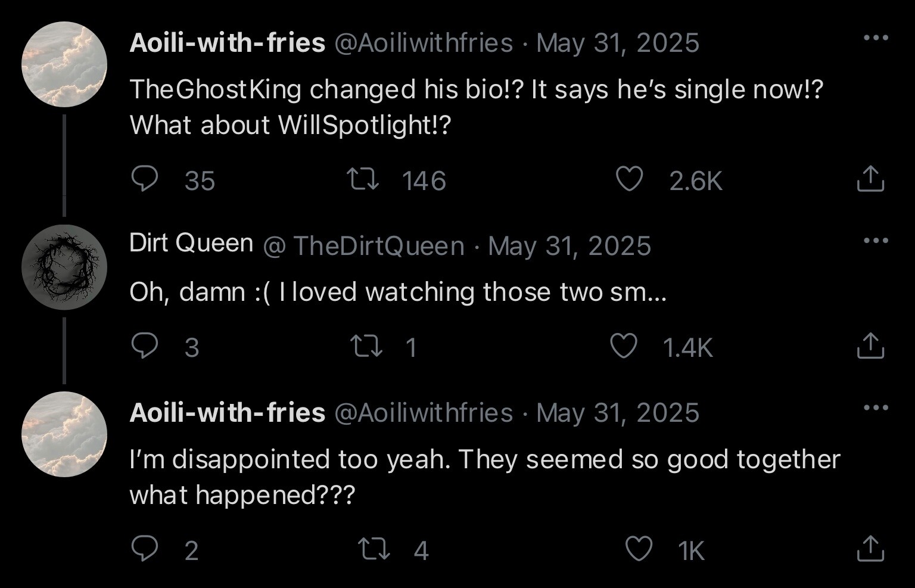Like the 'disappointed too yeah' tweet
Viewport: 915px width, 588px height.
click(640, 549)
